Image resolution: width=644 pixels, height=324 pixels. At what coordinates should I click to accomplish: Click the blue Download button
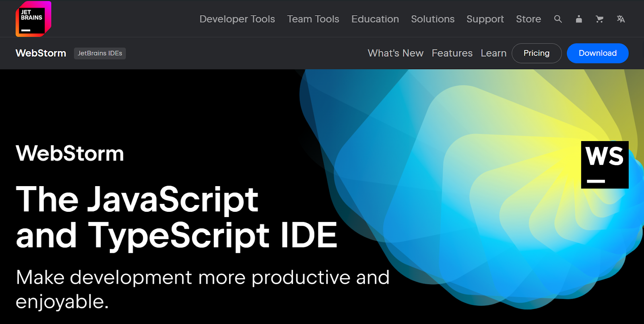[598, 53]
